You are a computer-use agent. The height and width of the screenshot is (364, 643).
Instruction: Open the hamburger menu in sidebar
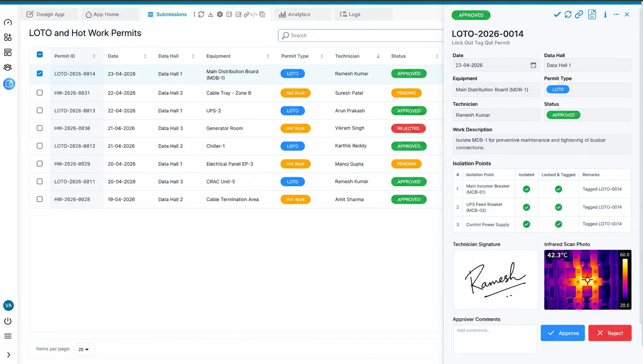[x=8, y=336]
